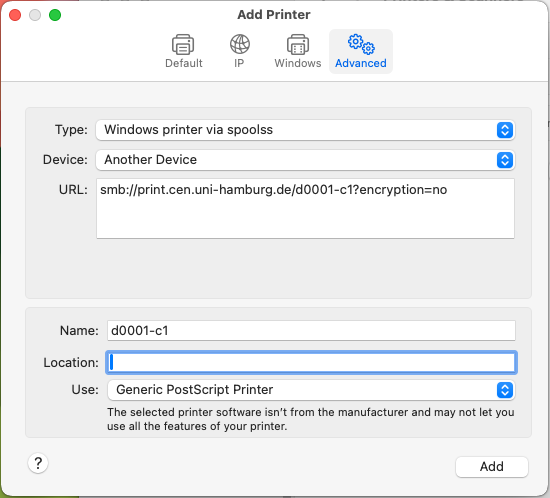The height and width of the screenshot is (498, 550).
Task: Click the empty Location field
Action: [311, 362]
